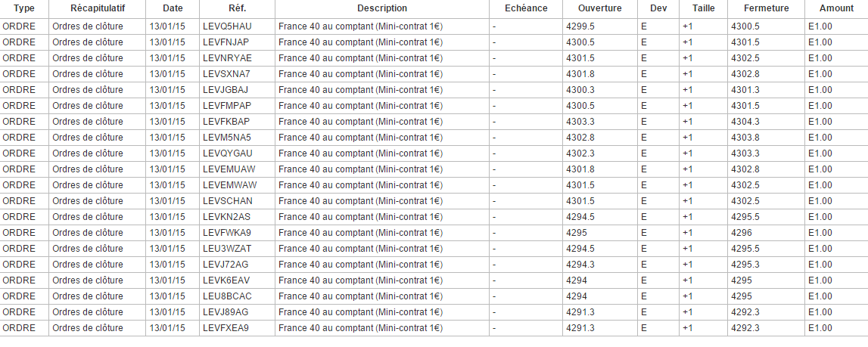This screenshot has width=868, height=347.
Task: Select the order with reference LEVFMPAP
Action: pyautogui.click(x=227, y=106)
